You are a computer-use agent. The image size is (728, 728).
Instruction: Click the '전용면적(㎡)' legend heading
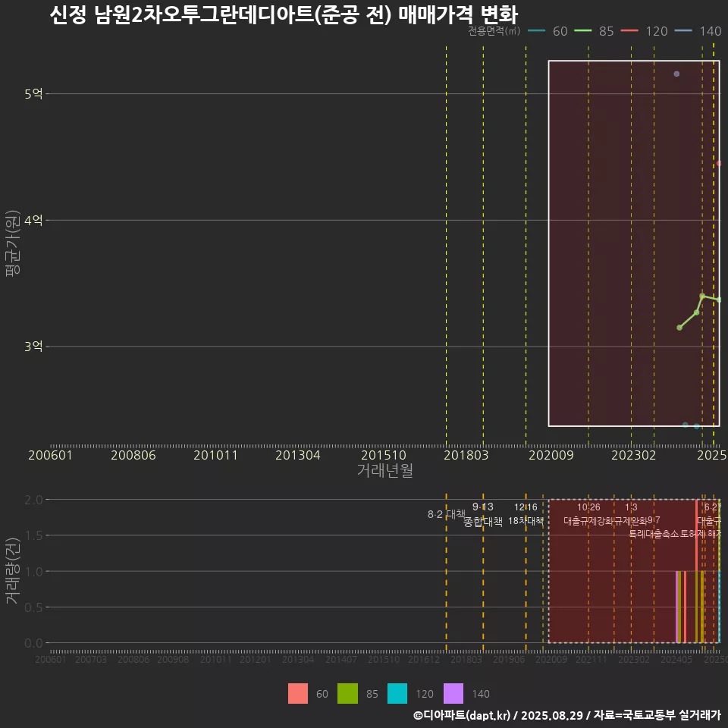(x=494, y=31)
